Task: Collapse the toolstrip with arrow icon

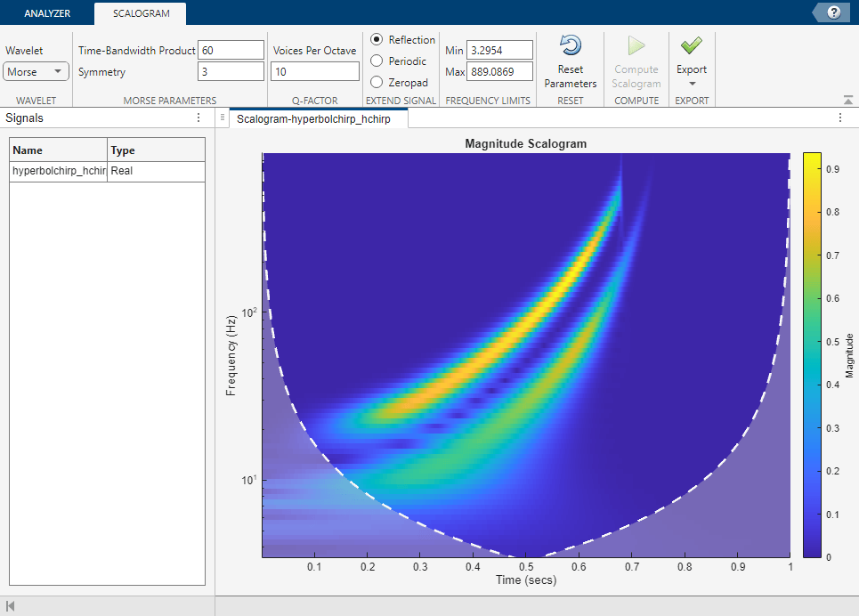Action: 848,100
